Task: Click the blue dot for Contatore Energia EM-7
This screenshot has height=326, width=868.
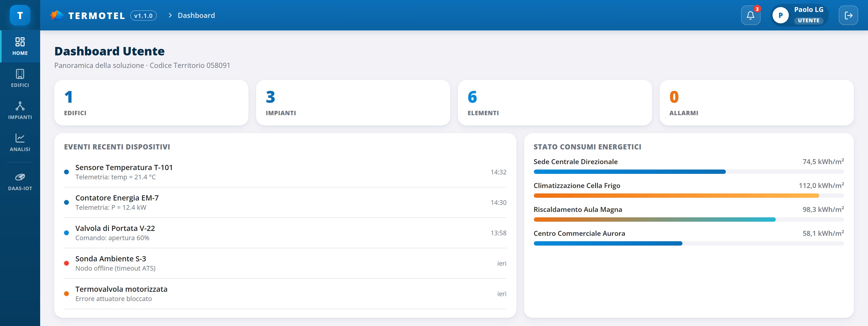Action: tap(66, 202)
